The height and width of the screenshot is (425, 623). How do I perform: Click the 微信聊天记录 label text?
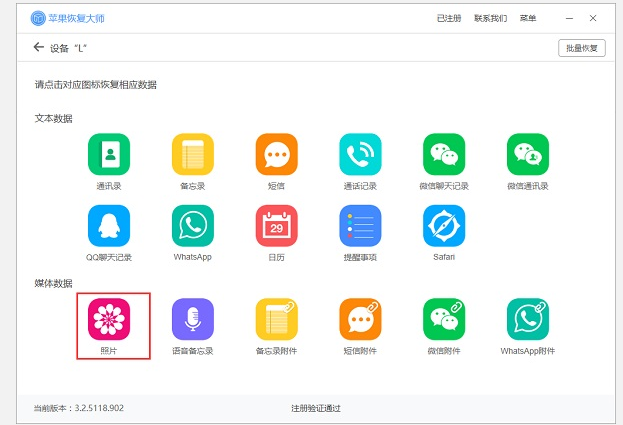click(x=444, y=186)
